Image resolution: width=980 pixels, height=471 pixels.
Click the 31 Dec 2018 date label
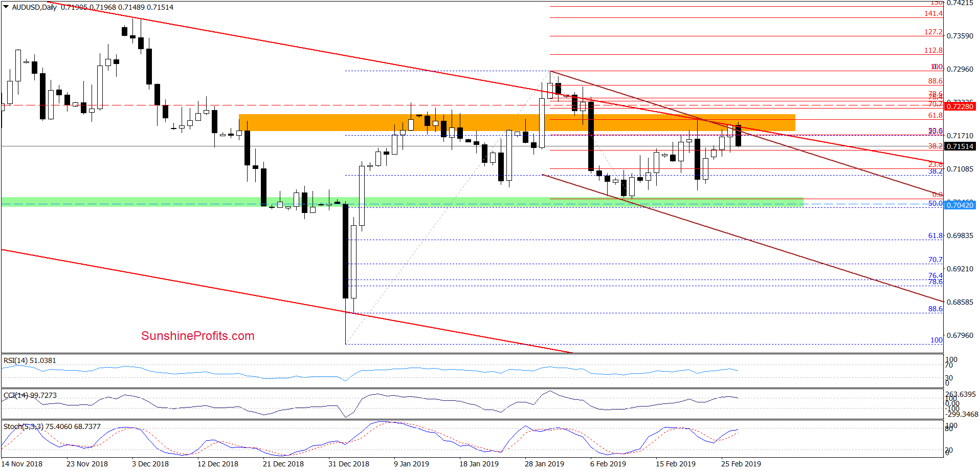(x=349, y=464)
